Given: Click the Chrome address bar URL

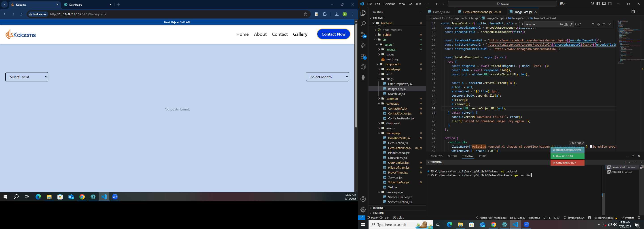Looking at the screenshot, I should [78, 14].
